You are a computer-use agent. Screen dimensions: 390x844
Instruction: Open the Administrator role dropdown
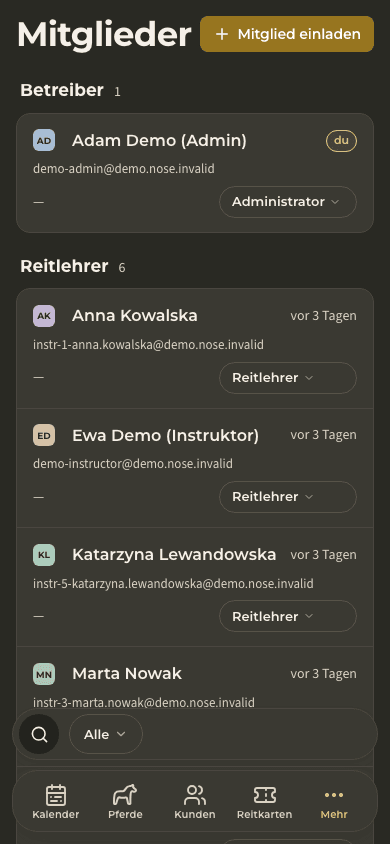(x=288, y=202)
